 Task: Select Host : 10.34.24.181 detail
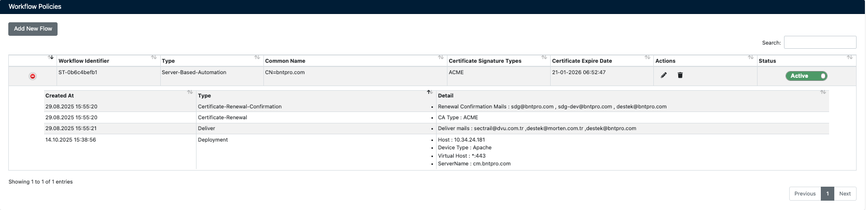[x=461, y=140]
